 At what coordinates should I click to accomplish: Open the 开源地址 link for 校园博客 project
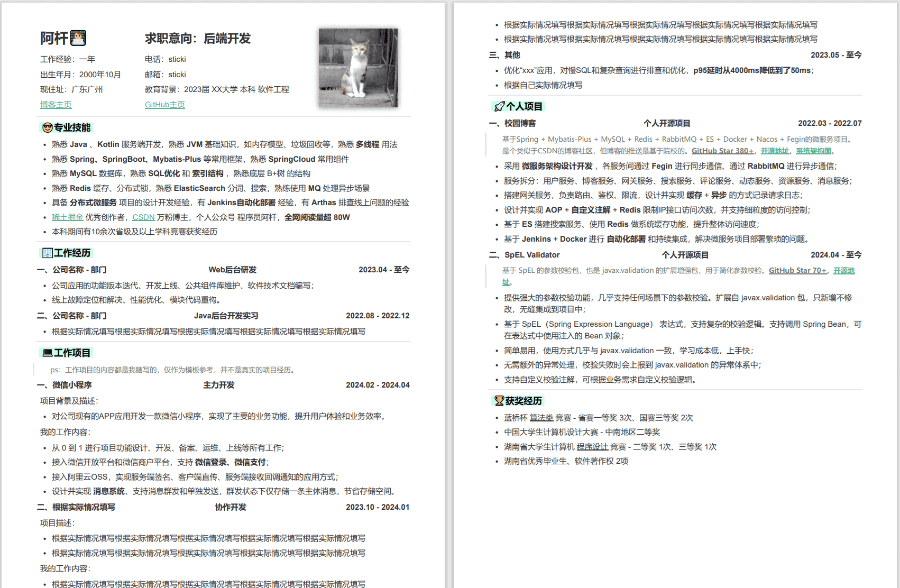775,151
